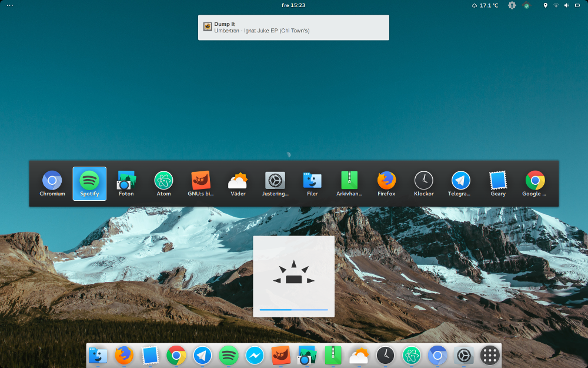Choose Väder in the app switcher
This screenshot has width=588, height=368.
(x=238, y=184)
